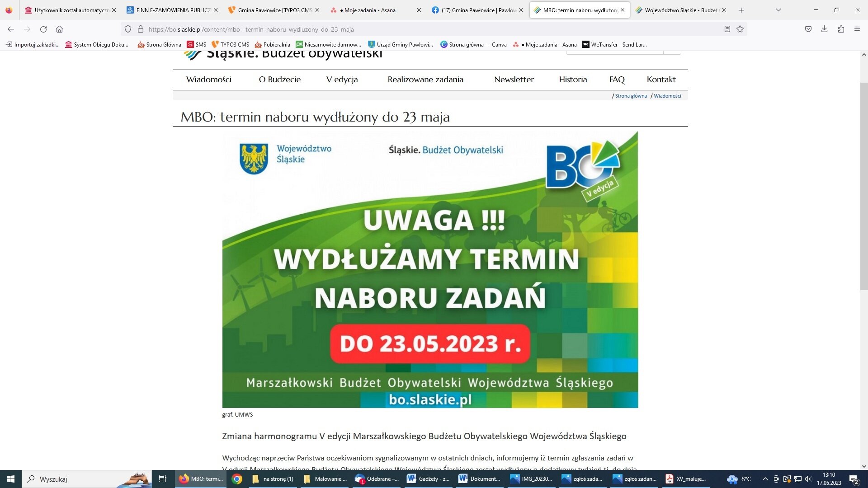Open the V edycja menu item
868x488 pixels.
(x=342, y=80)
